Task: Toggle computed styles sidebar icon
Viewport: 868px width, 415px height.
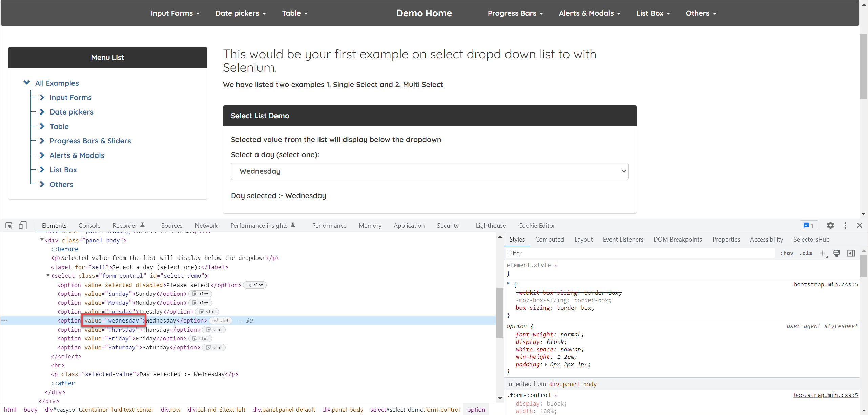Action: (x=851, y=253)
